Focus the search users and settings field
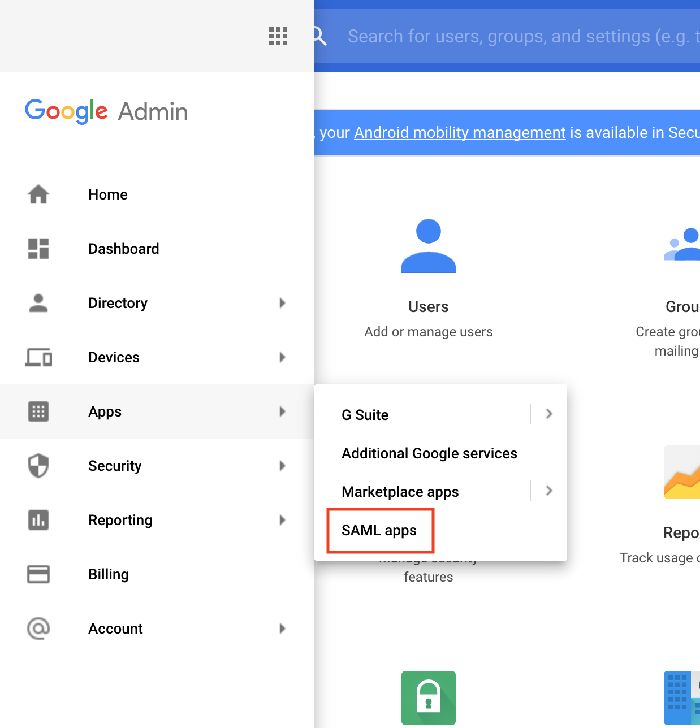Image resolution: width=700 pixels, height=728 pixels. click(x=523, y=36)
